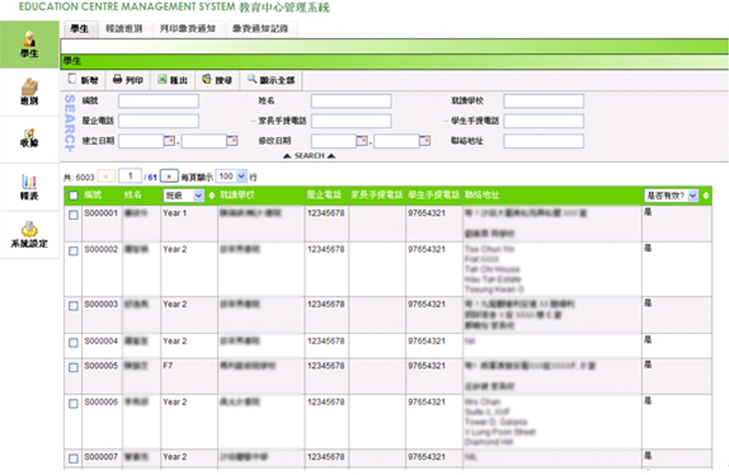This screenshot has height=475, width=729.
Task: Open calendar picker for 修改日期 end date
Action: pyautogui.click(x=424, y=140)
